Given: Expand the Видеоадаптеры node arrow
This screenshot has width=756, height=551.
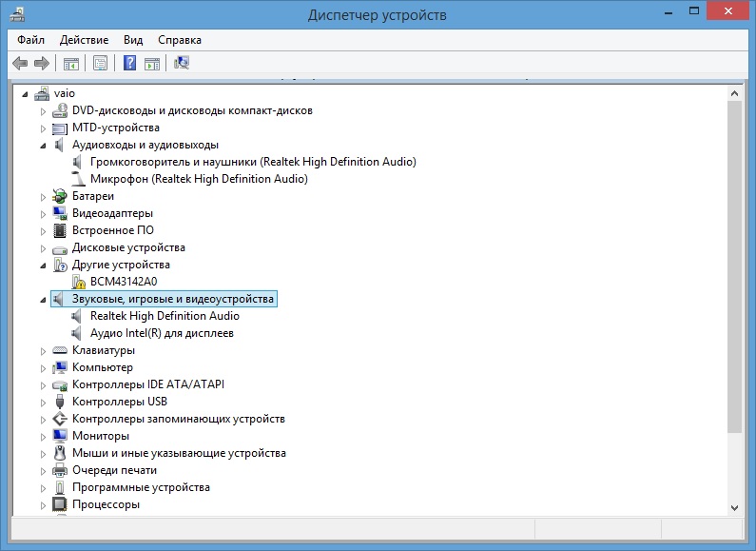Looking at the screenshot, I should 43,214.
